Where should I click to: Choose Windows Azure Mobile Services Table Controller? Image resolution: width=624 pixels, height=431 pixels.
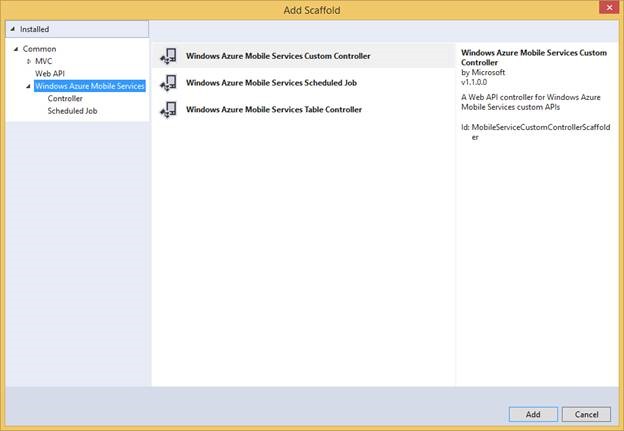pyautogui.click(x=303, y=109)
